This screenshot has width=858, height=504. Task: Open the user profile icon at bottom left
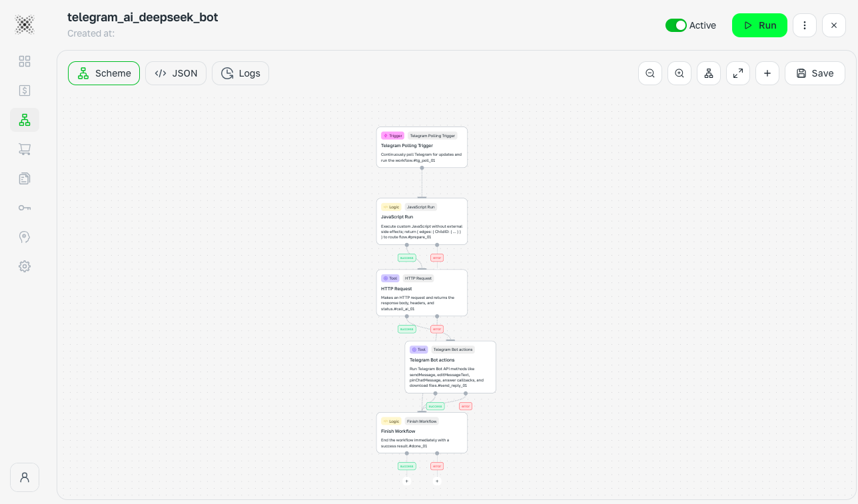coord(25,477)
